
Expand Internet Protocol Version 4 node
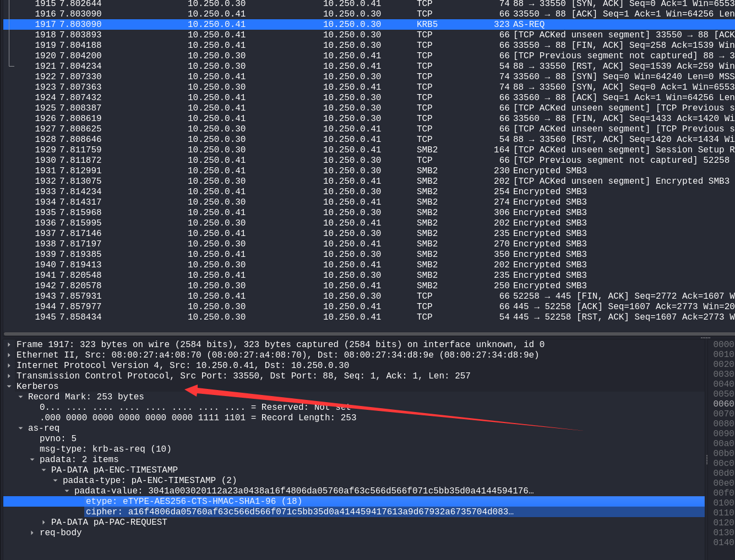[x=9, y=365]
